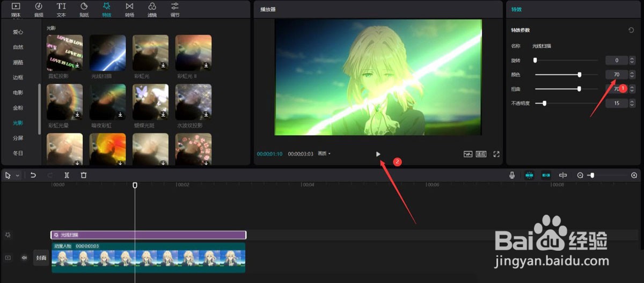
Task: Play the video in the player
Action: pos(378,154)
